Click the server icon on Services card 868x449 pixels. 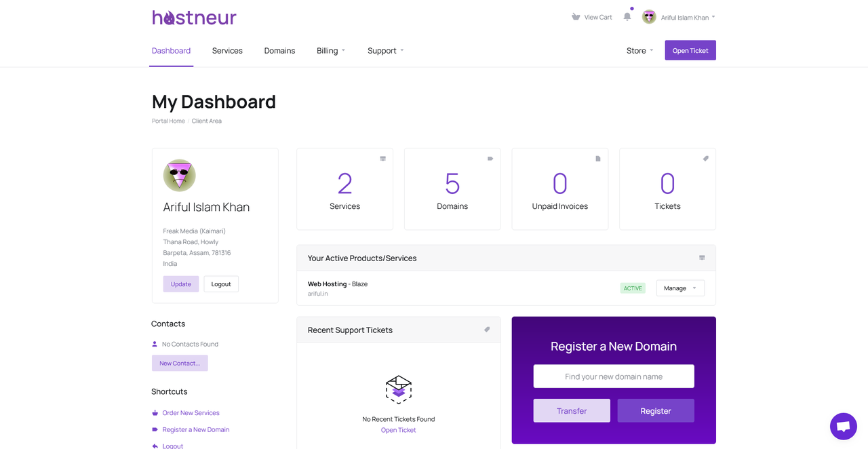point(382,159)
